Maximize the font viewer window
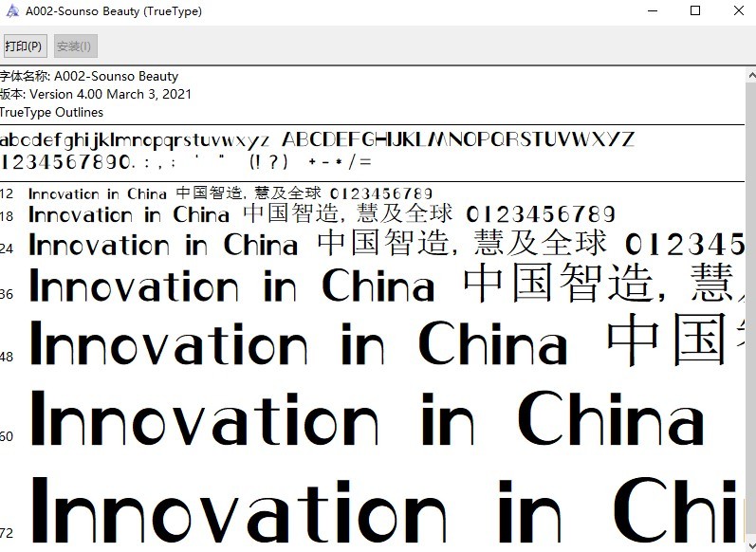 694,11
